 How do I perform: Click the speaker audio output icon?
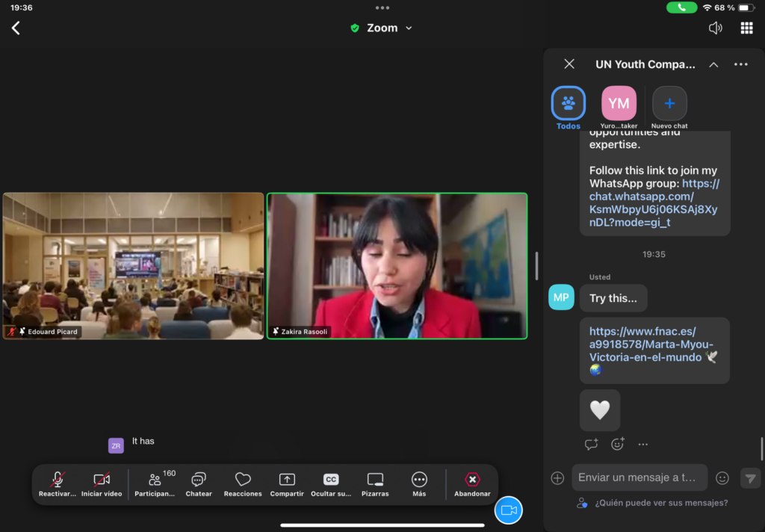[715, 28]
